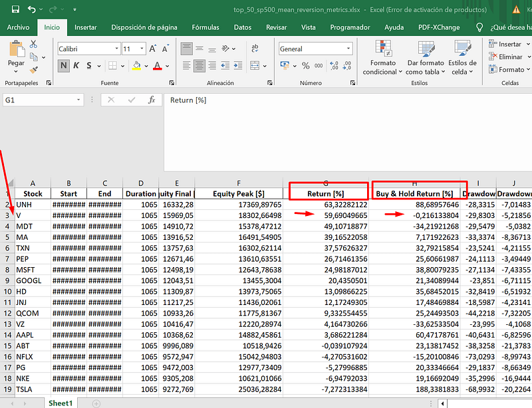Toggle underline (S) formatting
This screenshot has width=532, height=408.
click(x=89, y=66)
